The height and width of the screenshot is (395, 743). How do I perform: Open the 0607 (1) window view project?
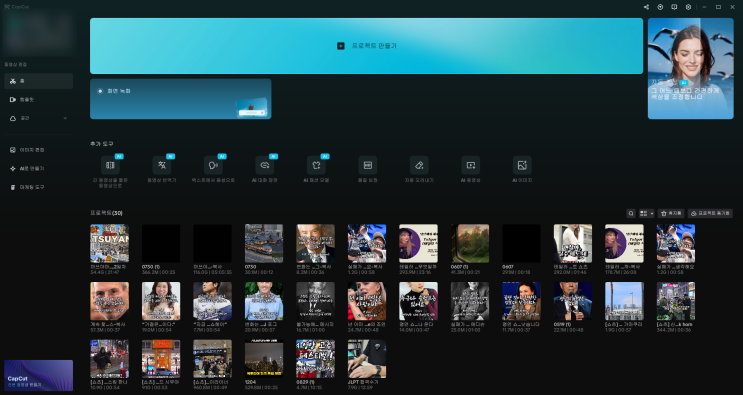[470, 243]
